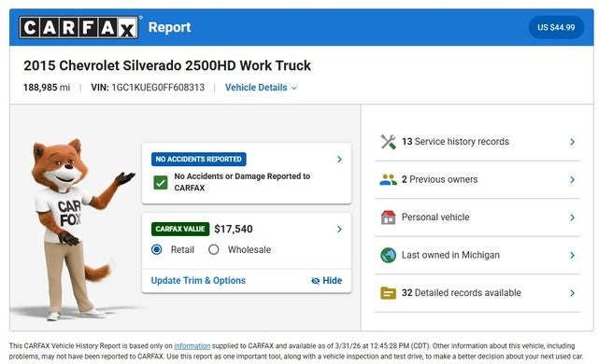Click the $17,540 value amount

[x=234, y=229]
